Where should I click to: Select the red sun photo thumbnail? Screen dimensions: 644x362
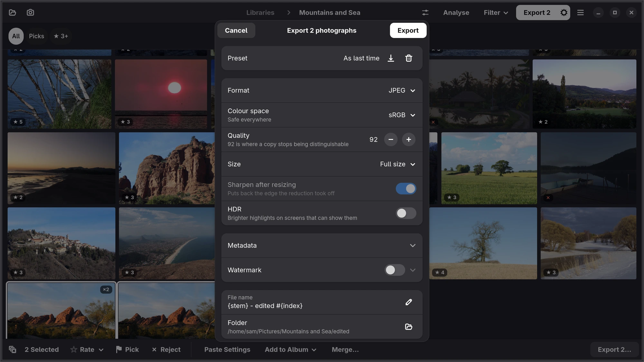tap(161, 94)
